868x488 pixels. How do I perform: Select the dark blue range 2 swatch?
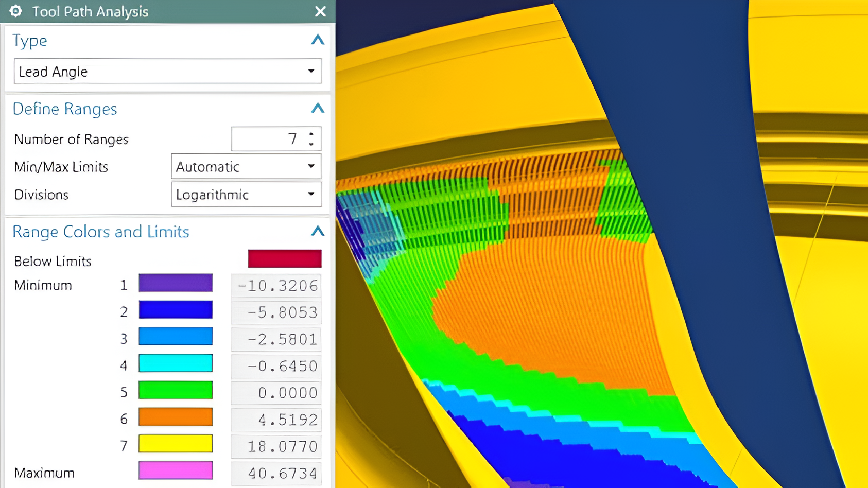coord(176,310)
